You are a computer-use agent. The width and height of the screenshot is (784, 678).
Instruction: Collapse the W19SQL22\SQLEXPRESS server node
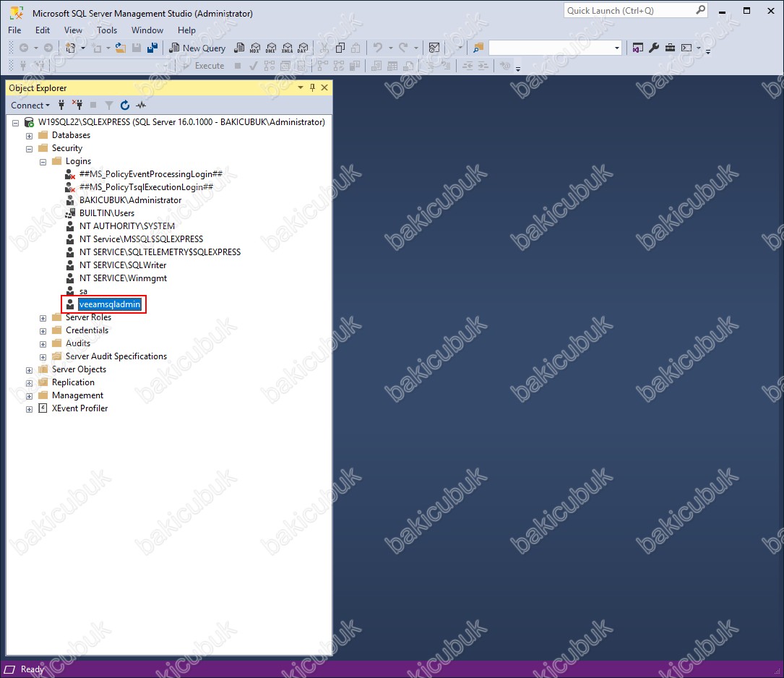15,122
